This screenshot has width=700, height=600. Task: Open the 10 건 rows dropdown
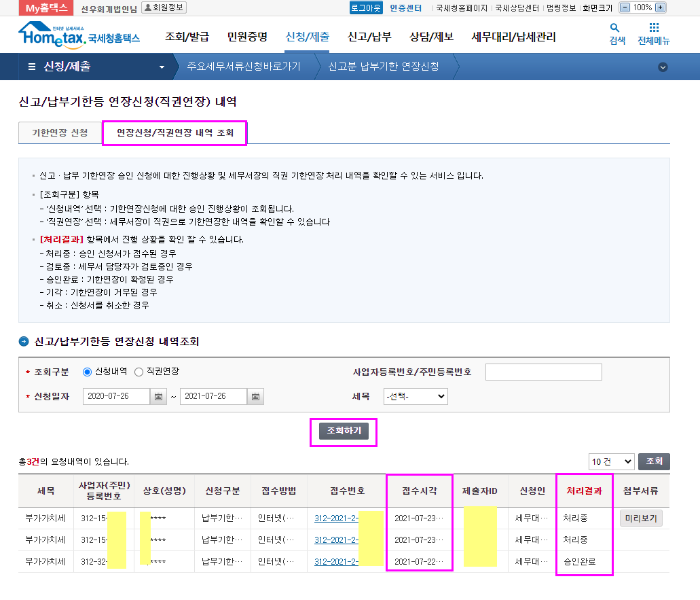(x=611, y=461)
